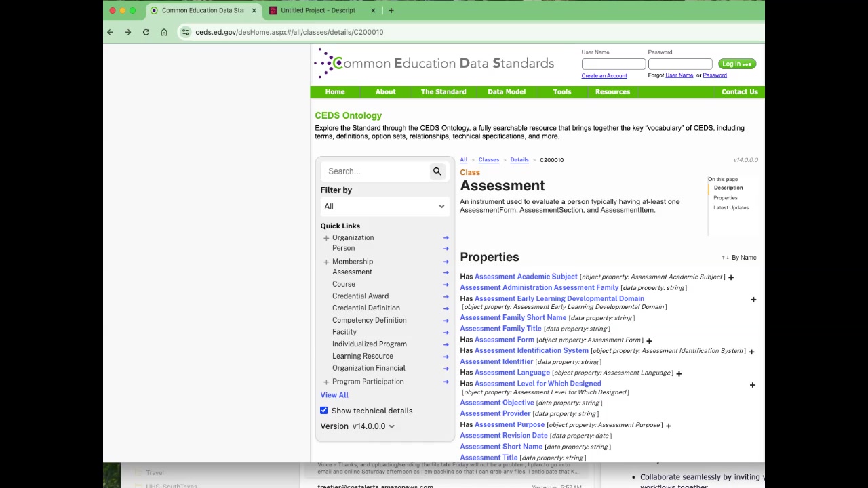Click the search magnifier icon
This screenshot has width=868, height=488.
[x=437, y=171]
